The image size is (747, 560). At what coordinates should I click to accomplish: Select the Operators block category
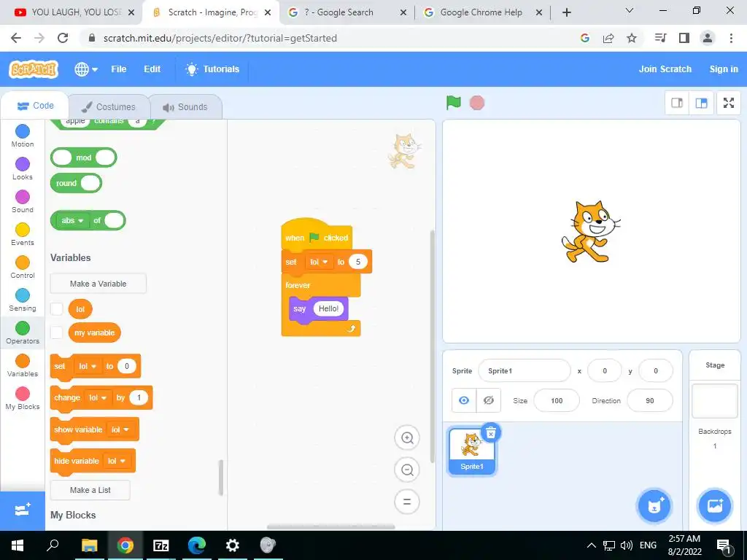[23, 332]
